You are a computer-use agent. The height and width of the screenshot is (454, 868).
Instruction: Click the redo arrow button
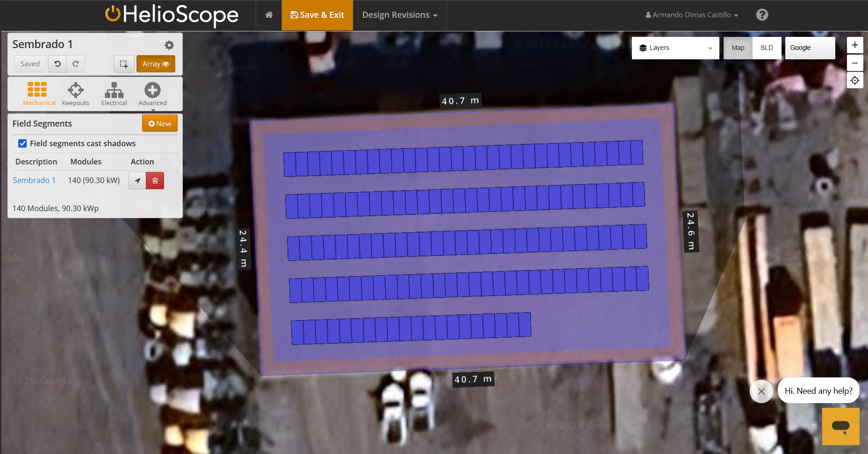pyautogui.click(x=76, y=64)
